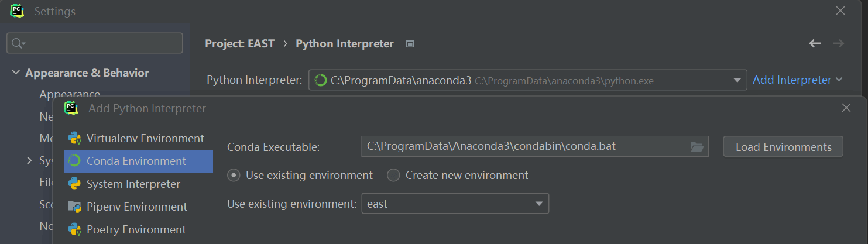The width and height of the screenshot is (868, 244).
Task: Open the existing environment dropdown showing east
Action: (455, 204)
